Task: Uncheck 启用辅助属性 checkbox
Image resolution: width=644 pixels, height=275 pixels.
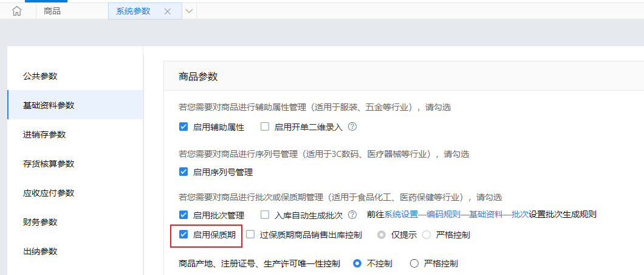Action: pyautogui.click(x=183, y=127)
